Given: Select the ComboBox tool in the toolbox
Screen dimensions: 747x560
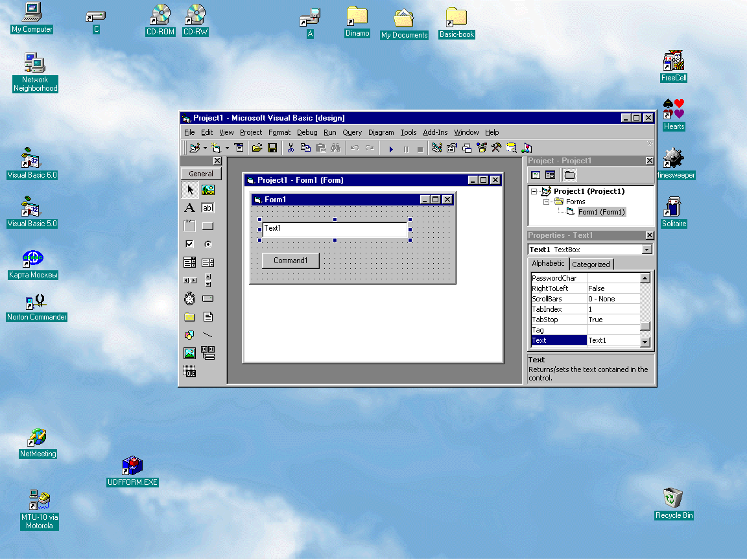Looking at the screenshot, I should pyautogui.click(x=190, y=262).
